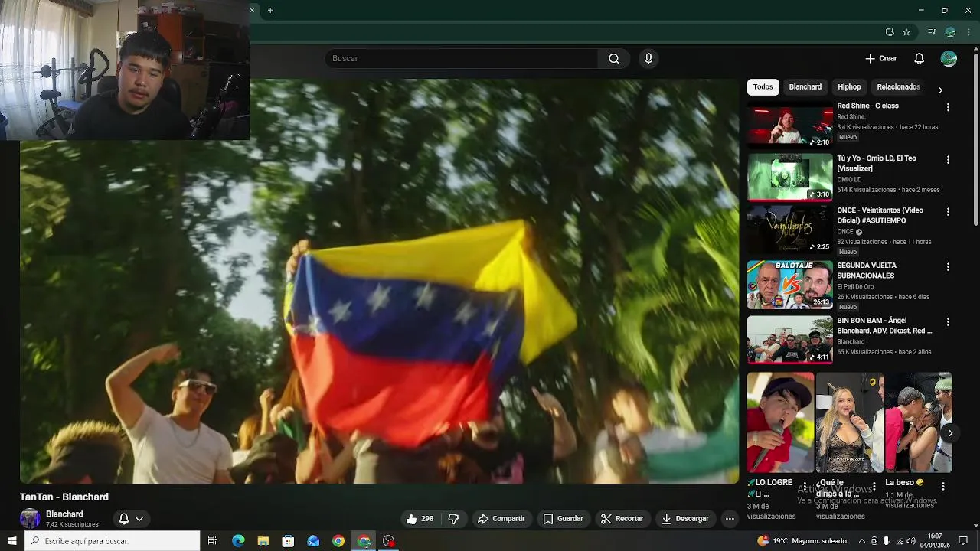This screenshot has width=980, height=551.
Task: Click Crear to create a video
Action: click(880, 59)
